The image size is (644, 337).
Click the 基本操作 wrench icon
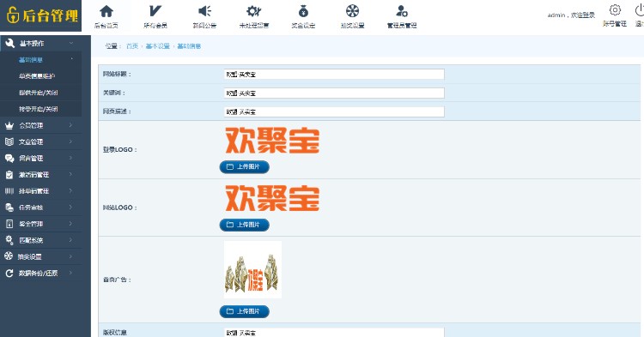point(9,43)
